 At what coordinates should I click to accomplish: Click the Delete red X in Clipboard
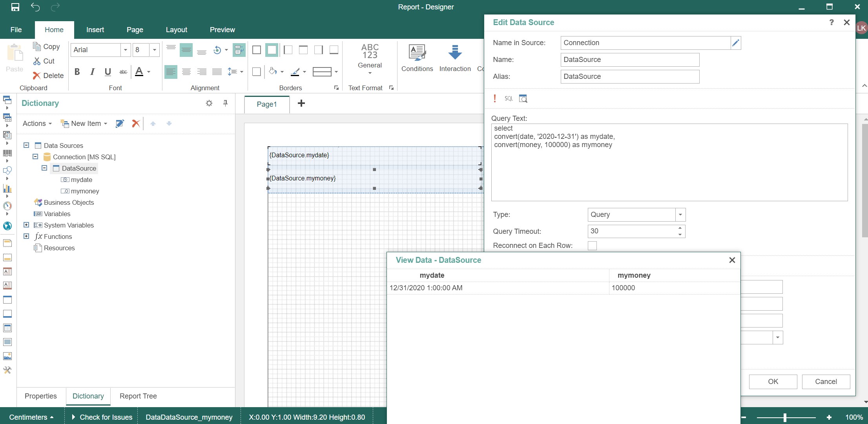(37, 75)
